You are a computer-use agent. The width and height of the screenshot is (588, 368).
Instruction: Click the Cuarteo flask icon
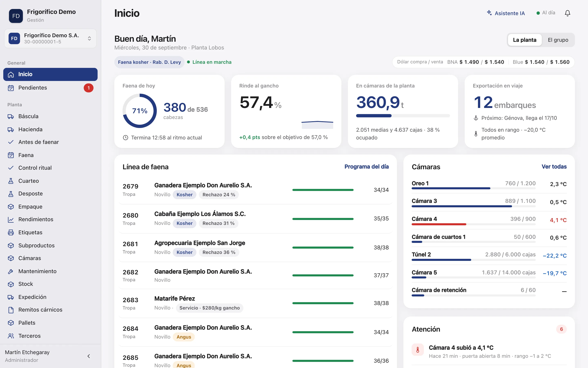11,181
